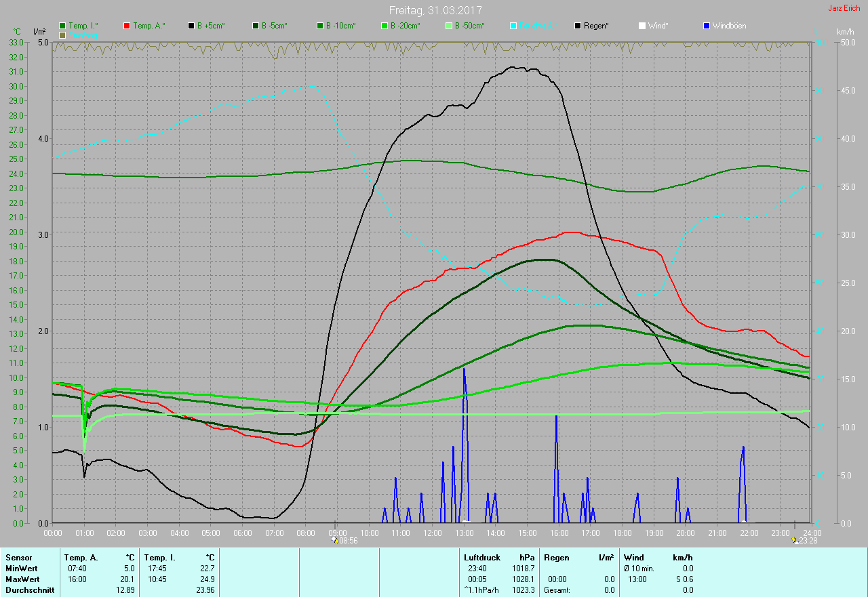
Task: Select the S 0.6 wind maximum value
Action: coord(684,579)
